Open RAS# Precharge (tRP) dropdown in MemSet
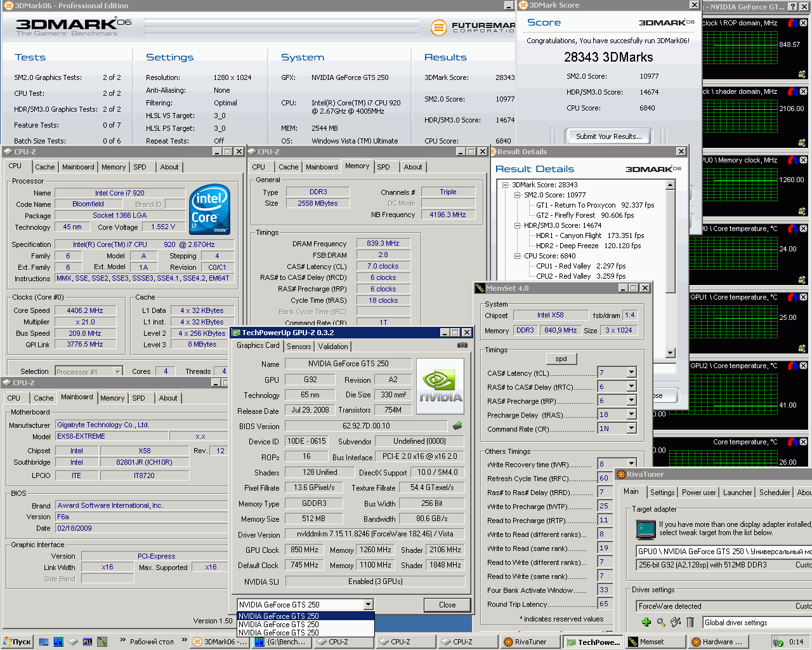The height and width of the screenshot is (650, 812). pos(631,401)
